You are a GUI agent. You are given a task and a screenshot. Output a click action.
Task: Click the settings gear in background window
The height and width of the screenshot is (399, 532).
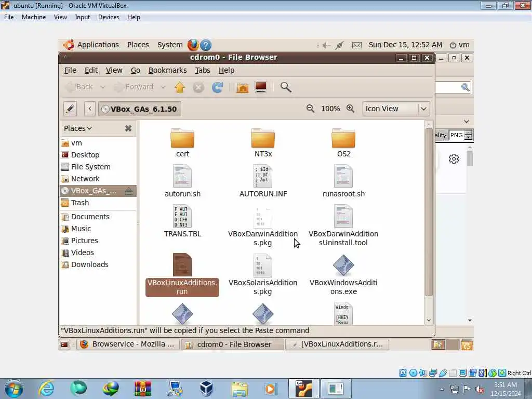coord(454,159)
